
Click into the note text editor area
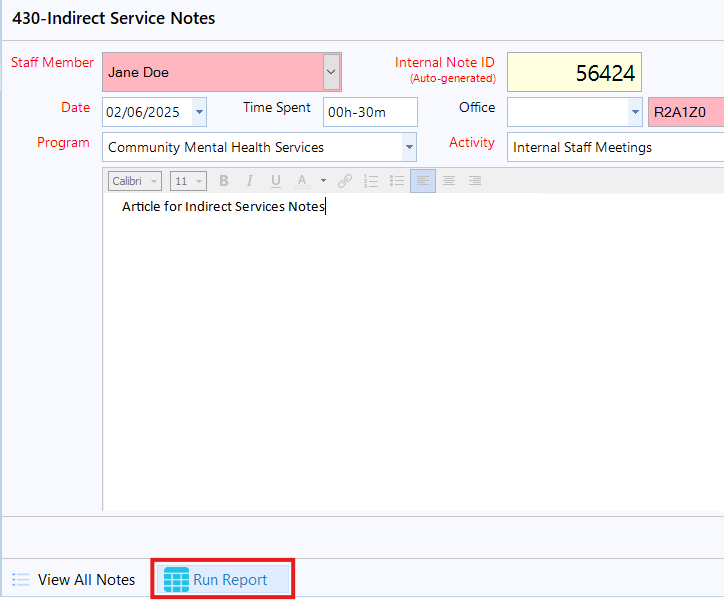(413, 351)
